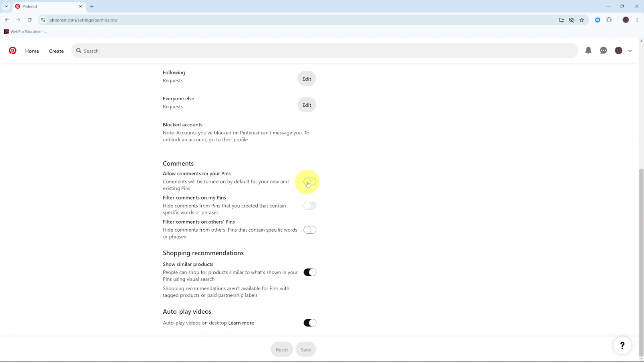The image size is (644, 362).
Task: Disable Auto-play videos on desktop switch
Action: pos(310,323)
